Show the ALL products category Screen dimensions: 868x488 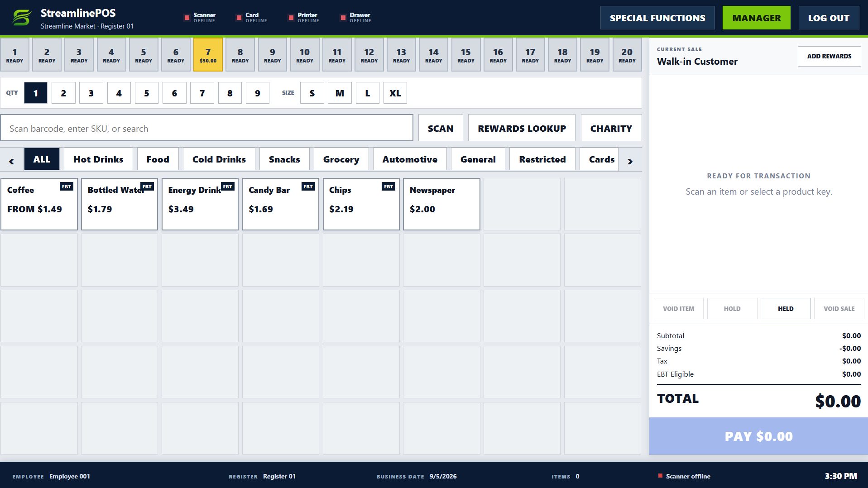pyautogui.click(x=42, y=159)
